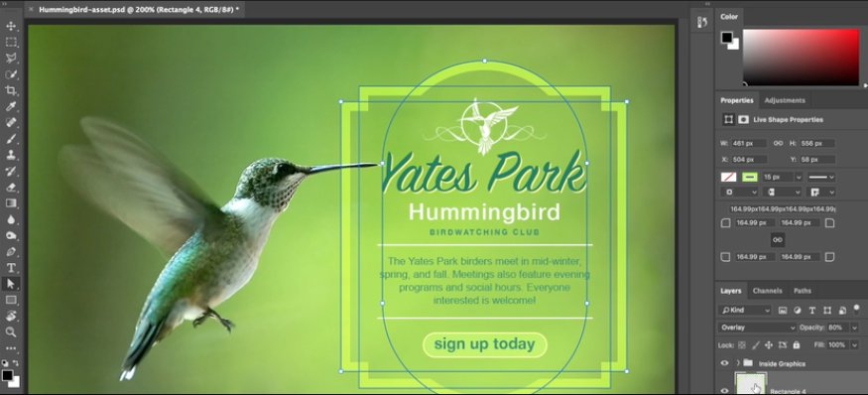The height and width of the screenshot is (395, 868).
Task: Select the Pen tool
Action: coord(11,251)
